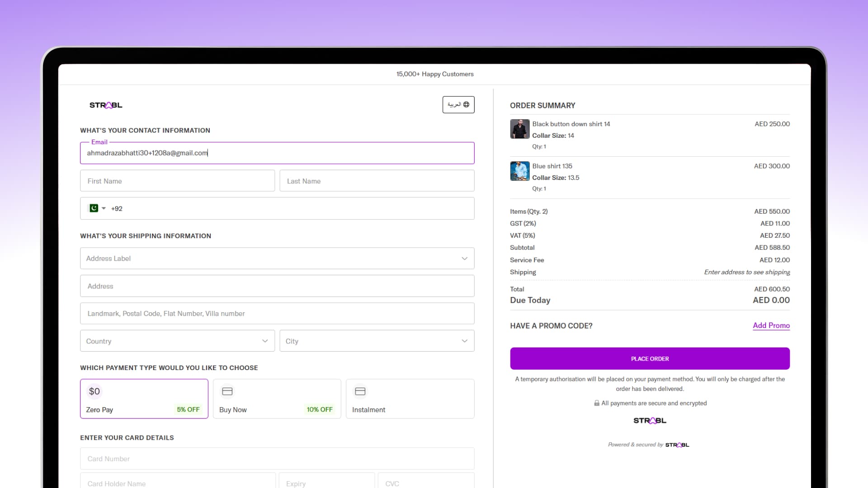Viewport: 868px width, 488px height.
Task: Click the Instalment card icon
Action: [360, 391]
